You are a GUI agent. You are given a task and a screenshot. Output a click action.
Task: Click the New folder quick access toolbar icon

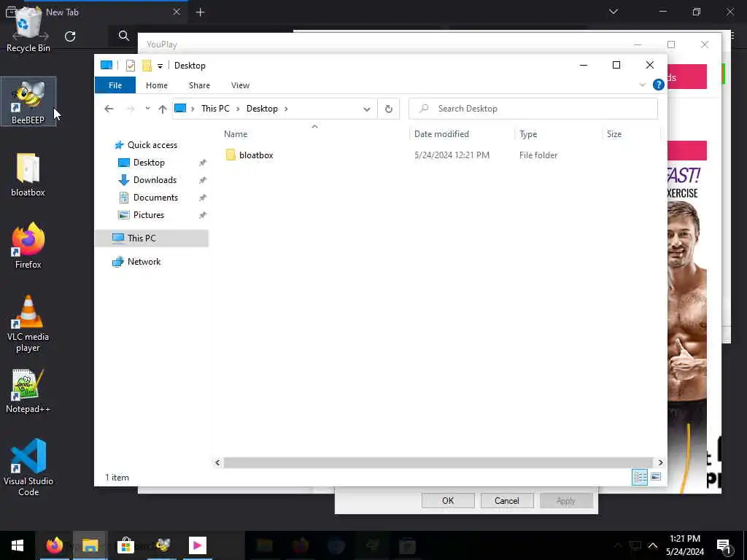(x=147, y=66)
